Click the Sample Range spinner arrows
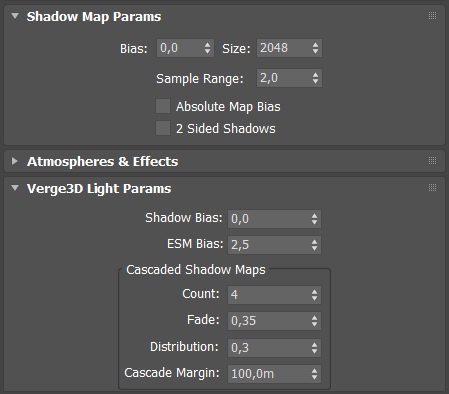This screenshot has width=449, height=394. click(316, 78)
